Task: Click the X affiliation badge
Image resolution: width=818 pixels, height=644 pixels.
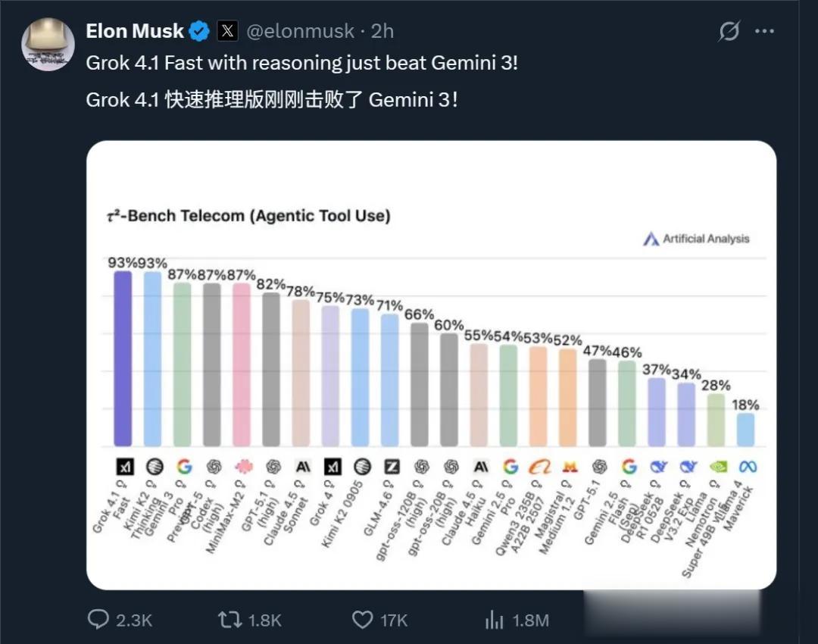Action: click(228, 31)
